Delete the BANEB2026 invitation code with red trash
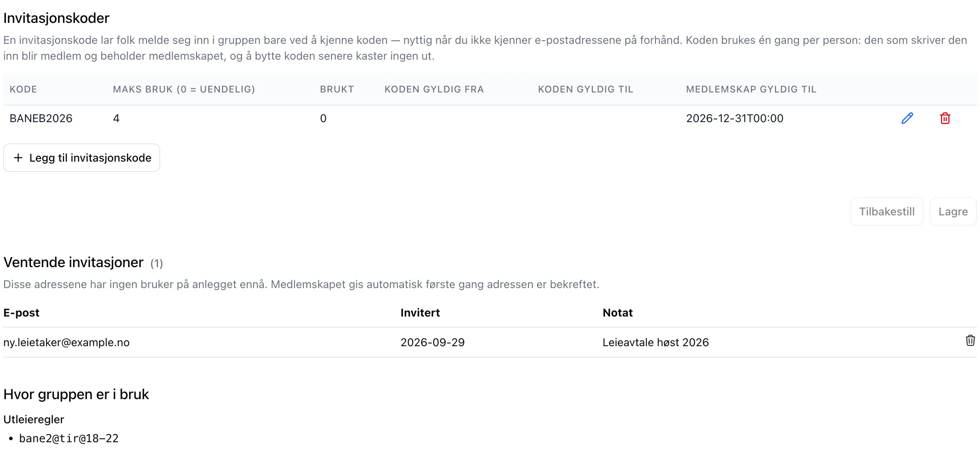This screenshot has height=460, width=980. (945, 118)
